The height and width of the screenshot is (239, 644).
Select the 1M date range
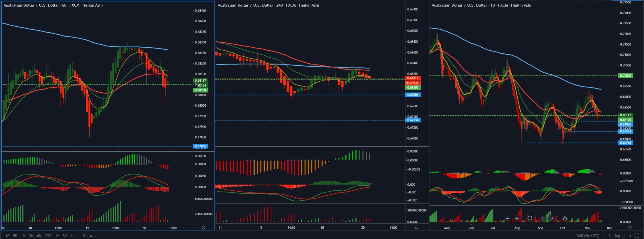click(x=23, y=236)
